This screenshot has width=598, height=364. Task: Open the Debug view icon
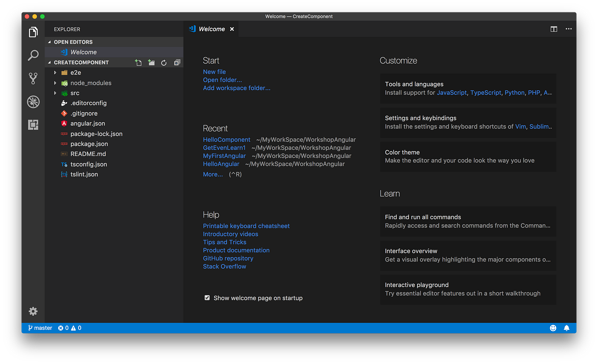[33, 102]
